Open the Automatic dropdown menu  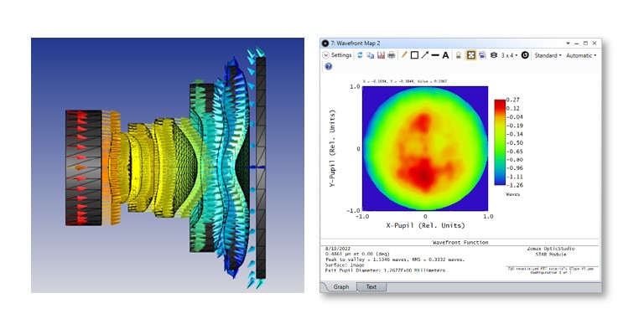[x=581, y=55]
